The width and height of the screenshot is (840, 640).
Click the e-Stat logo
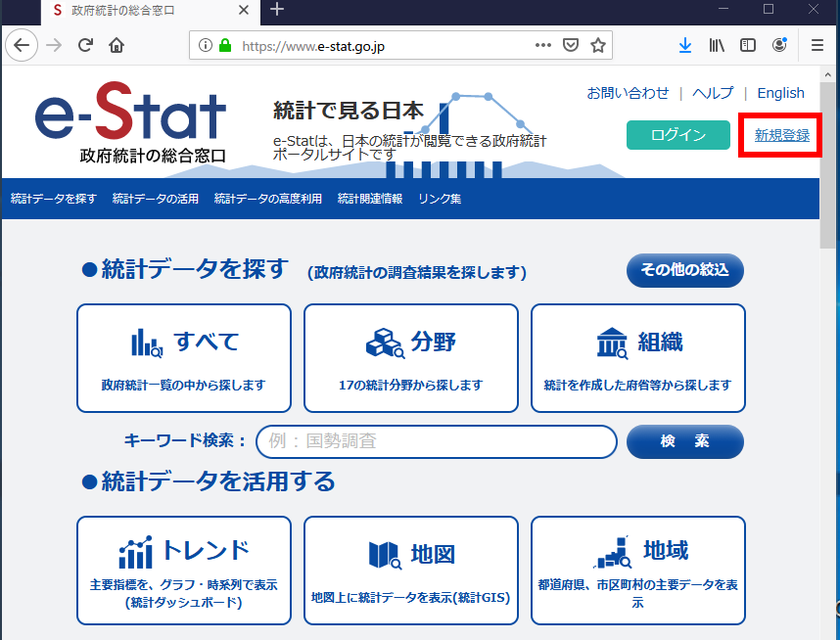coord(131,120)
